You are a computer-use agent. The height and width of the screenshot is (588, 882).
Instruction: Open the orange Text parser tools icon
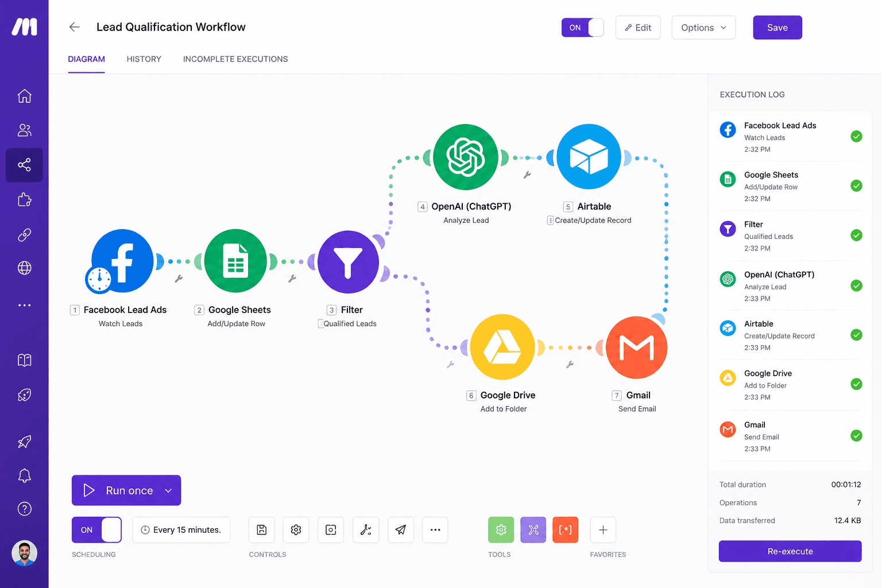[566, 530]
